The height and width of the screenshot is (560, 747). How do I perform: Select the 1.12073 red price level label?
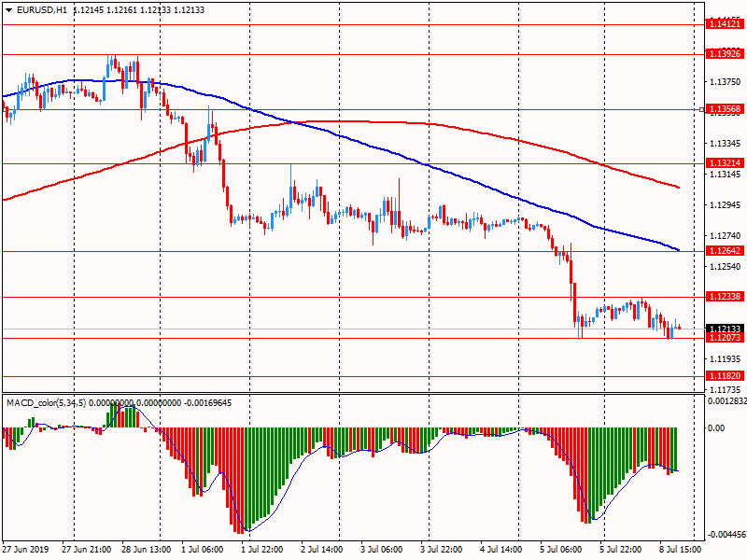pyautogui.click(x=726, y=338)
